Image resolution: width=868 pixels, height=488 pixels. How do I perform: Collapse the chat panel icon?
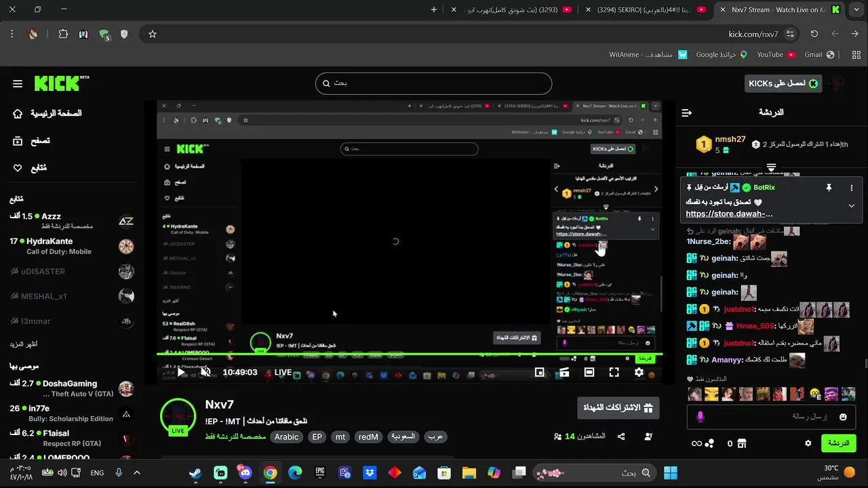click(x=686, y=113)
